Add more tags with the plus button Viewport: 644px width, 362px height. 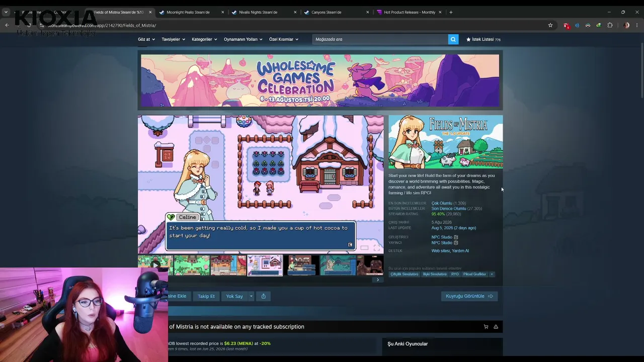coord(492,274)
